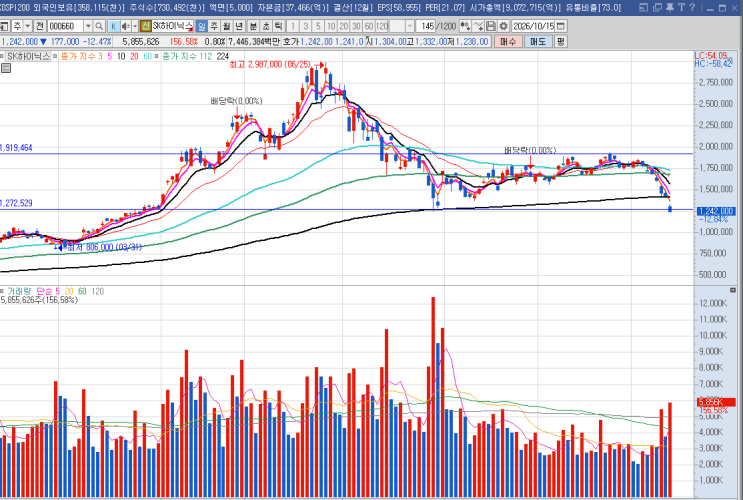The image size is (743, 500).
Task: Click the pink 매수 buy button
Action: (508, 42)
